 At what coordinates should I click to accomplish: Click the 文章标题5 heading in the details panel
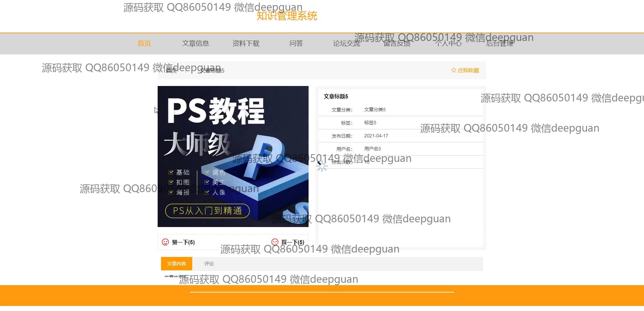336,97
